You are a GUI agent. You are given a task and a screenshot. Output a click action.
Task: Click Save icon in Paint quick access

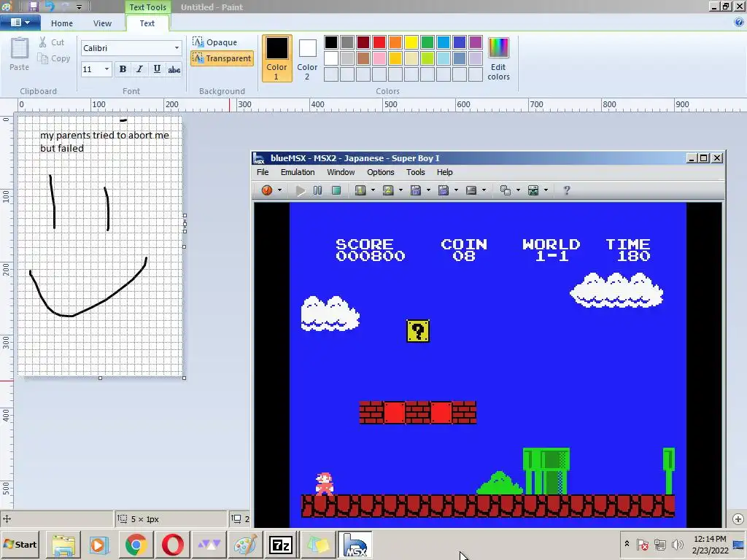point(33,7)
